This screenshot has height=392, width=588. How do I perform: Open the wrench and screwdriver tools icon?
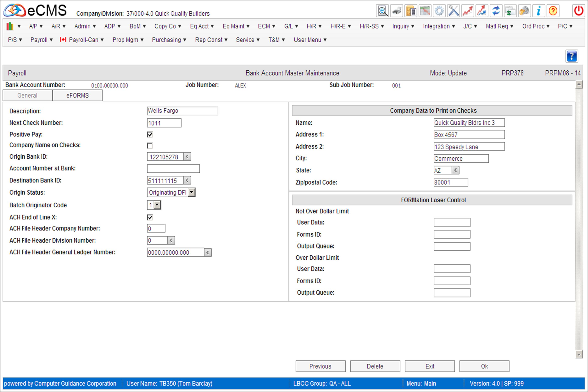pyautogui.click(x=453, y=11)
